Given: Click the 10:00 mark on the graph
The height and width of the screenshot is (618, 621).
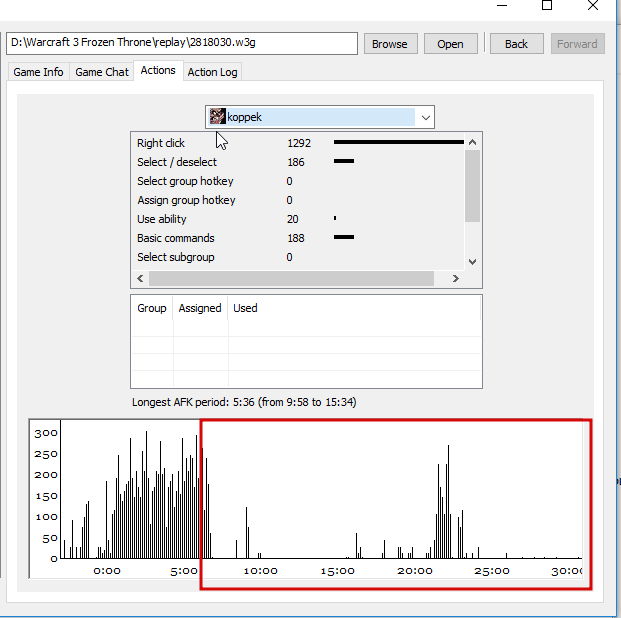Looking at the screenshot, I should point(261,571).
